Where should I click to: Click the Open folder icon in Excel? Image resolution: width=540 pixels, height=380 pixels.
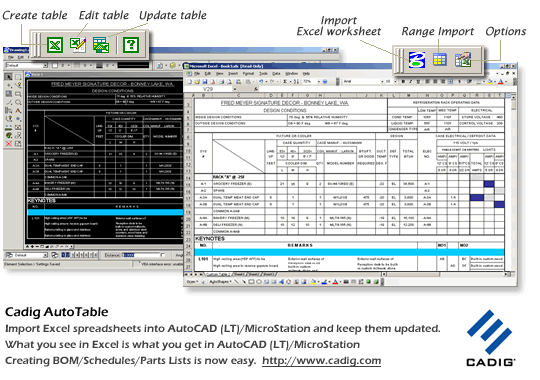[x=197, y=82]
